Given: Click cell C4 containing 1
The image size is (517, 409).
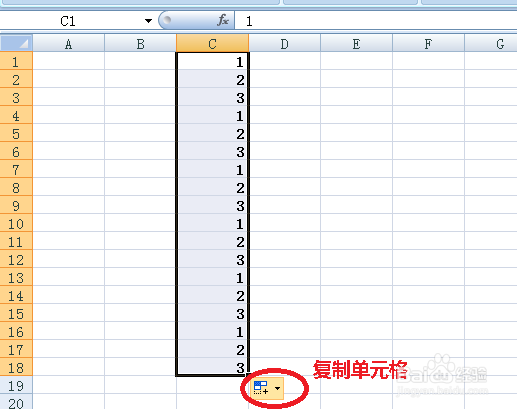Looking at the screenshot, I should click(212, 115).
